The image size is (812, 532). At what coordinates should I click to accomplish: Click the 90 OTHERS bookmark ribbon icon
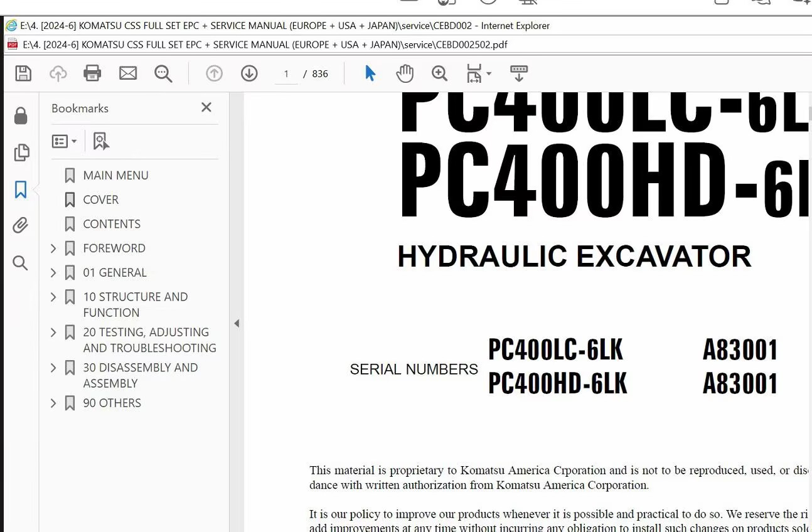(x=70, y=403)
